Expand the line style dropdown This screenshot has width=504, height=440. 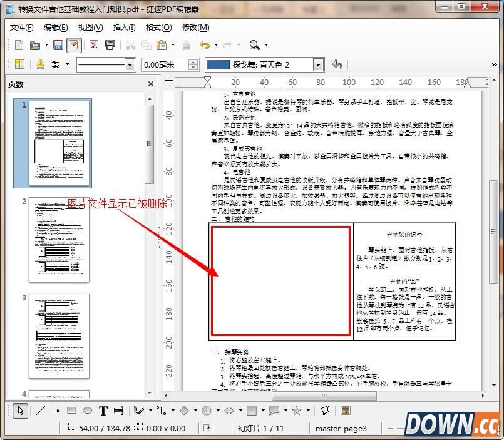(128, 64)
